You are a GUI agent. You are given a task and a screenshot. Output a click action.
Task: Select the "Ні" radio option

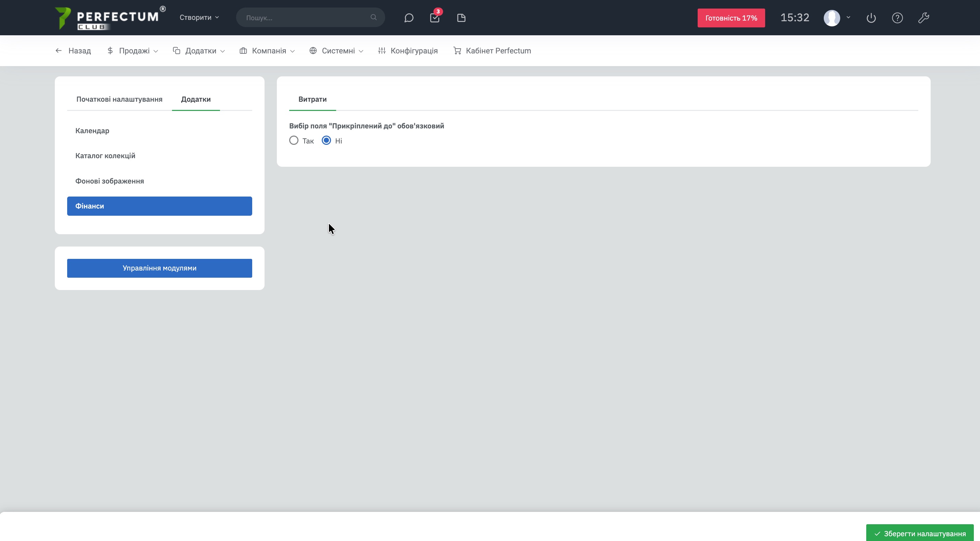point(327,141)
